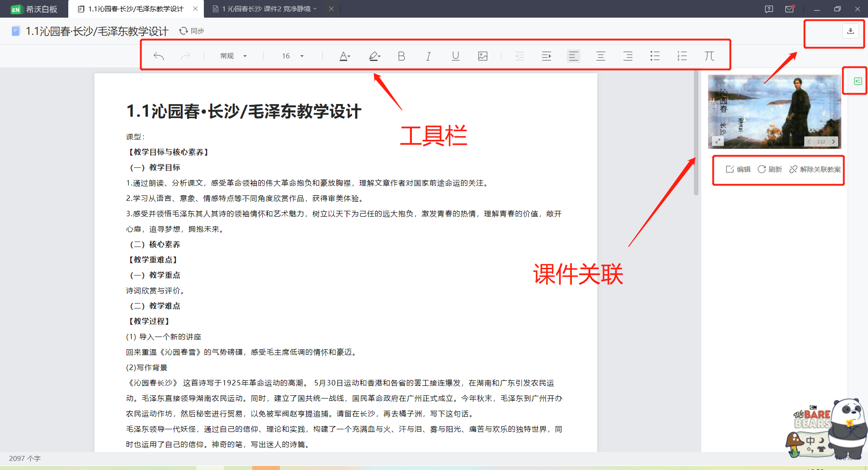Screen dimensions: 868x470
Task: Click the (二) 核心素养 subheading
Action: coord(155,244)
